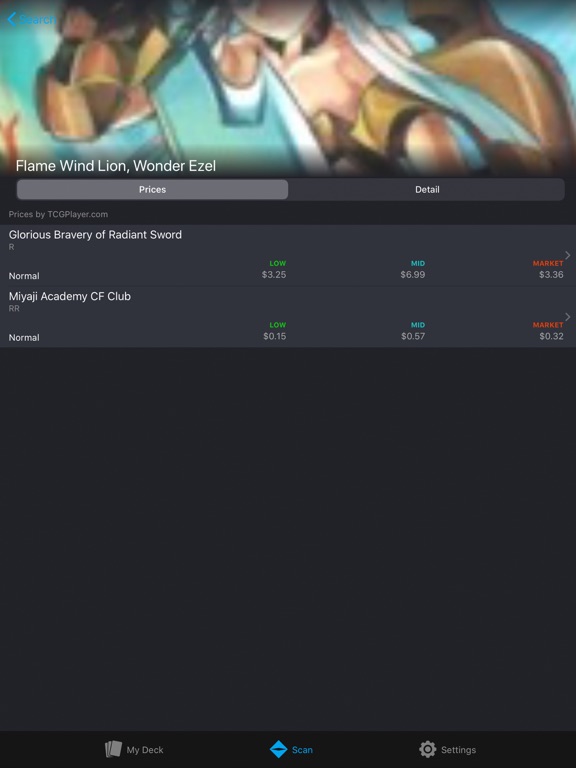Switch to the Prices segment
Screen dimensions: 576x768
(152, 190)
